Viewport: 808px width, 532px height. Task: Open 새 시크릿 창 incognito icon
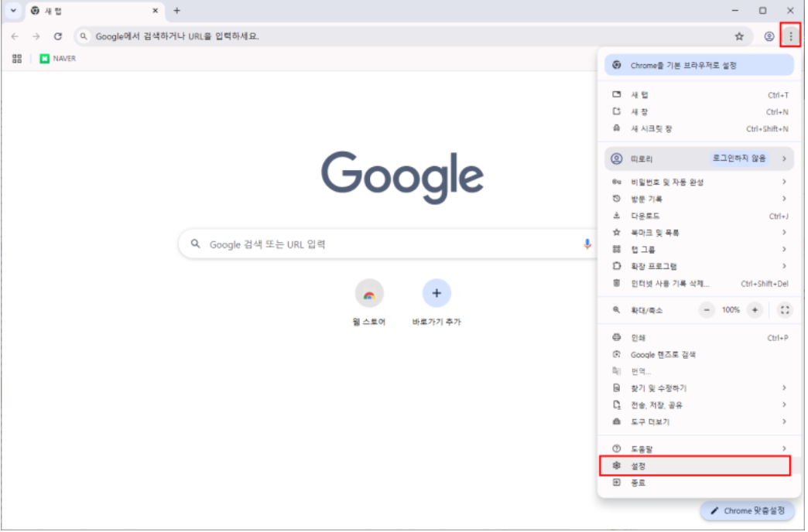tap(616, 128)
